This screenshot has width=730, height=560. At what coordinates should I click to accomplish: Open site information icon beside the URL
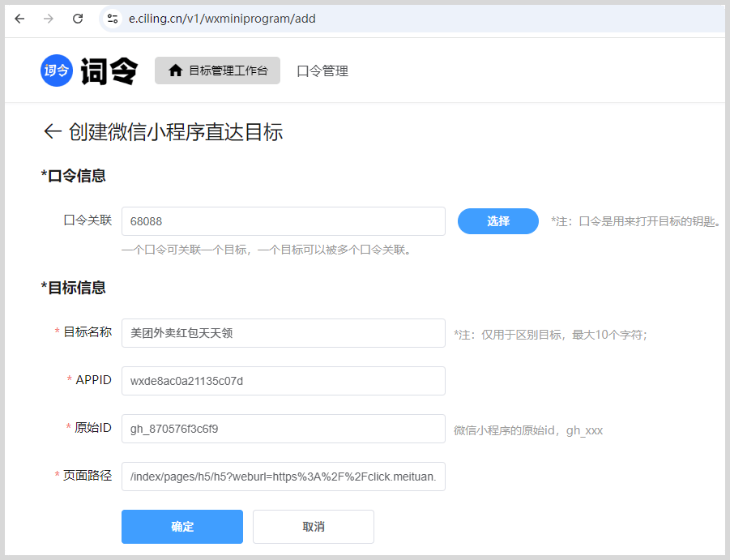113,19
